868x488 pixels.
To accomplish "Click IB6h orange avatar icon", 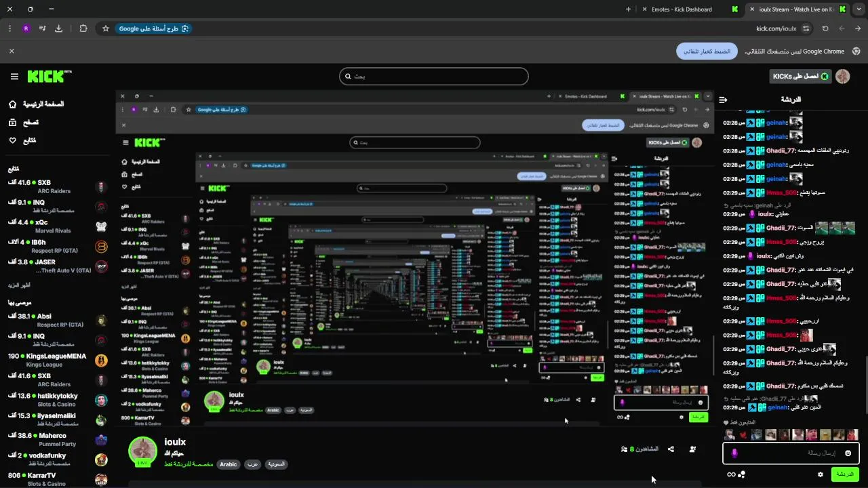I will pos(101,246).
